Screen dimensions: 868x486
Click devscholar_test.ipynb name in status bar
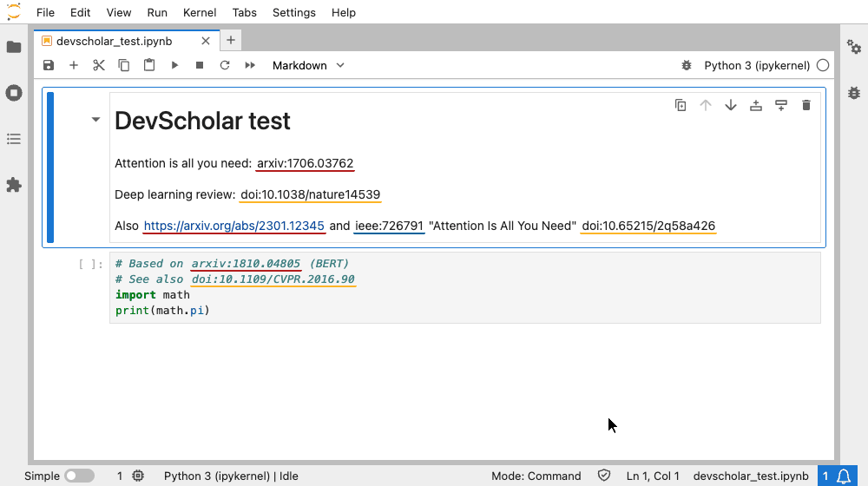point(751,476)
